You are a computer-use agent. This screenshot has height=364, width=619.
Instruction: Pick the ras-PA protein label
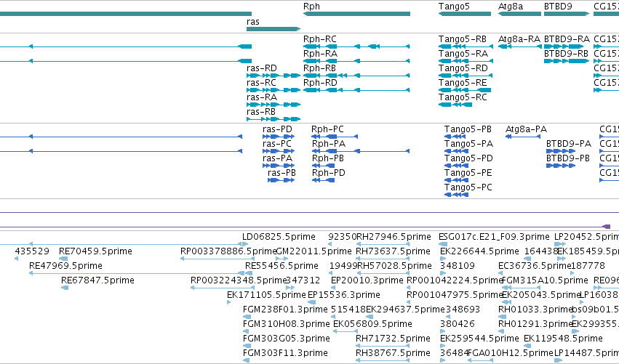point(278,158)
